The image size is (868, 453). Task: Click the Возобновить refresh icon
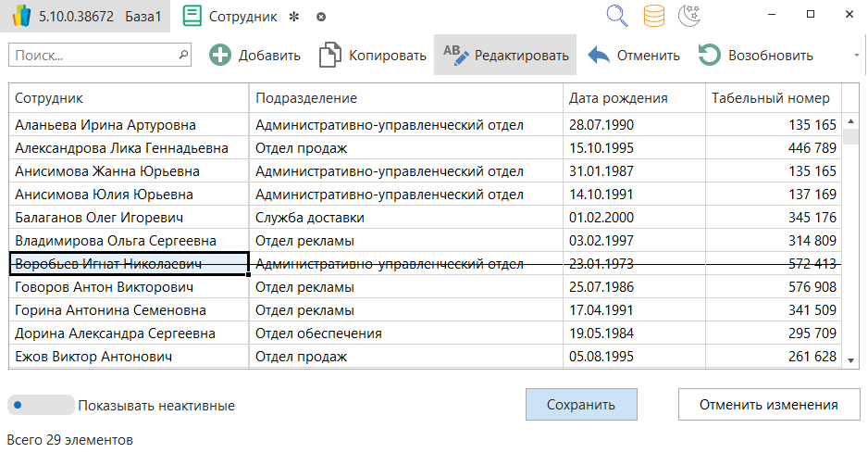tap(710, 56)
